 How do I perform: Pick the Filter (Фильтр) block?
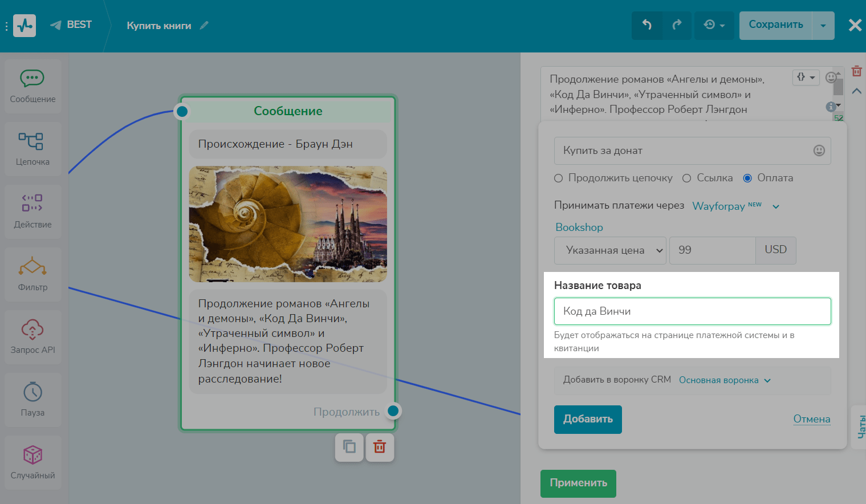(x=32, y=274)
